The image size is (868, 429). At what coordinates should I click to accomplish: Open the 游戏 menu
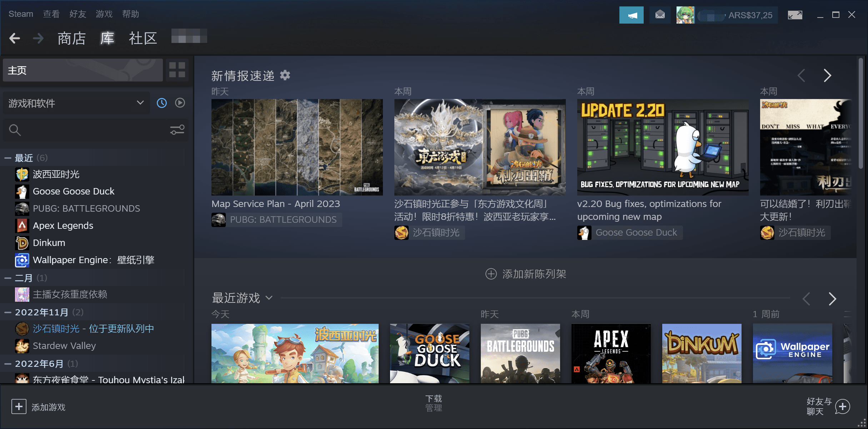pos(104,14)
